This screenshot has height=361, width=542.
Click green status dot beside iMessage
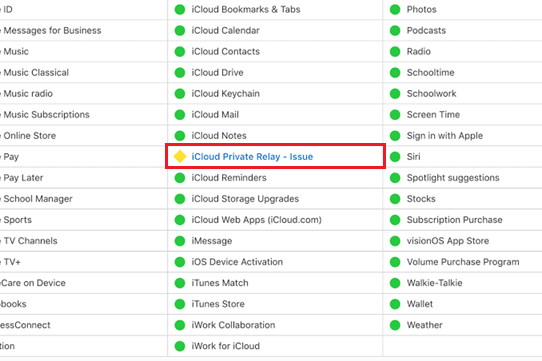tap(180, 241)
